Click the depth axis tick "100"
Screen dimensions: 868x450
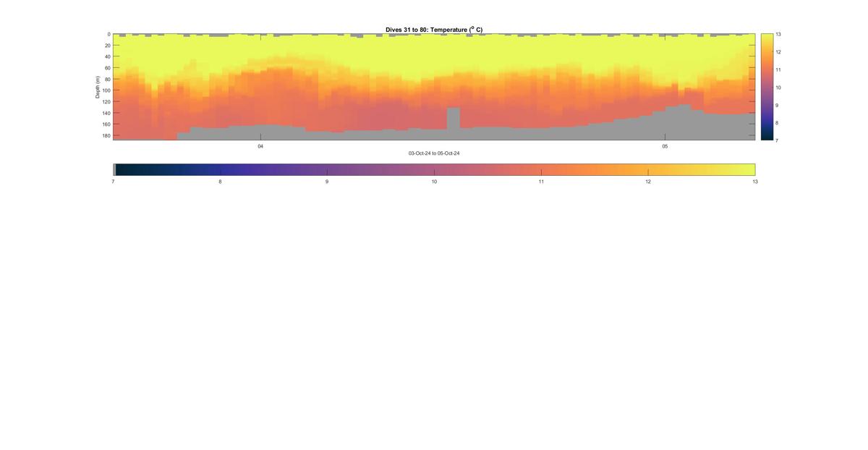106,90
